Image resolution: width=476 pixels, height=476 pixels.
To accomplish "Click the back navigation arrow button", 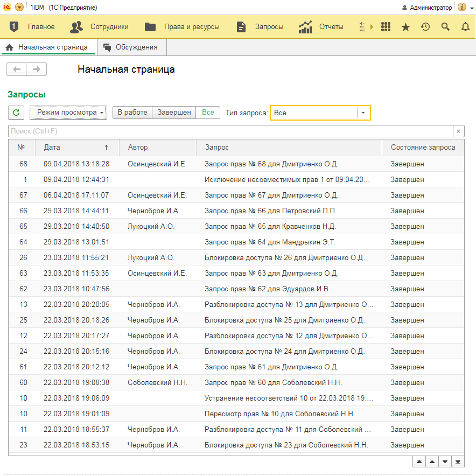I will click(17, 69).
